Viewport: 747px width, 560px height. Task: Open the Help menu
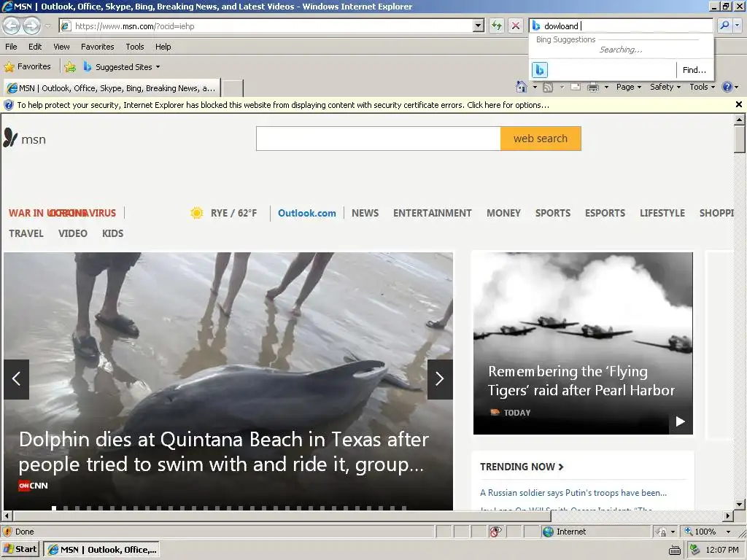[x=163, y=47]
